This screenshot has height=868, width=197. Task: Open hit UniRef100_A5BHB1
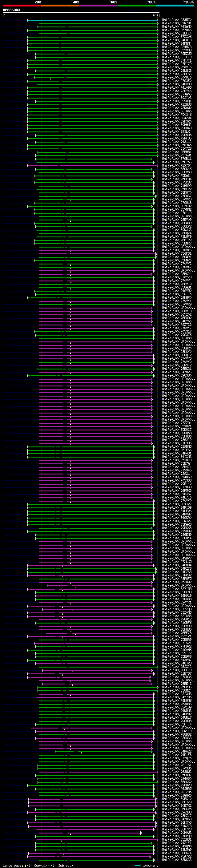(177, 152)
